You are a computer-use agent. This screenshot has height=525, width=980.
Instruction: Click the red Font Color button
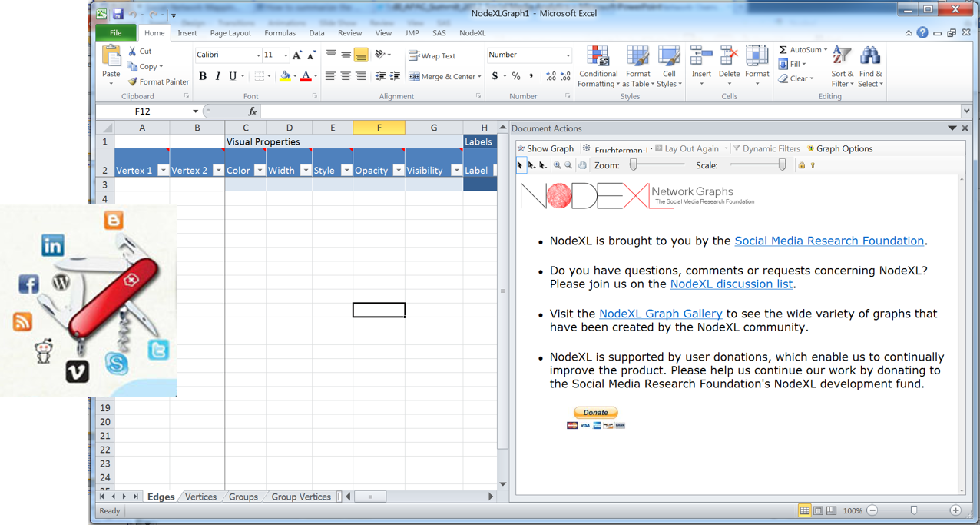(306, 76)
